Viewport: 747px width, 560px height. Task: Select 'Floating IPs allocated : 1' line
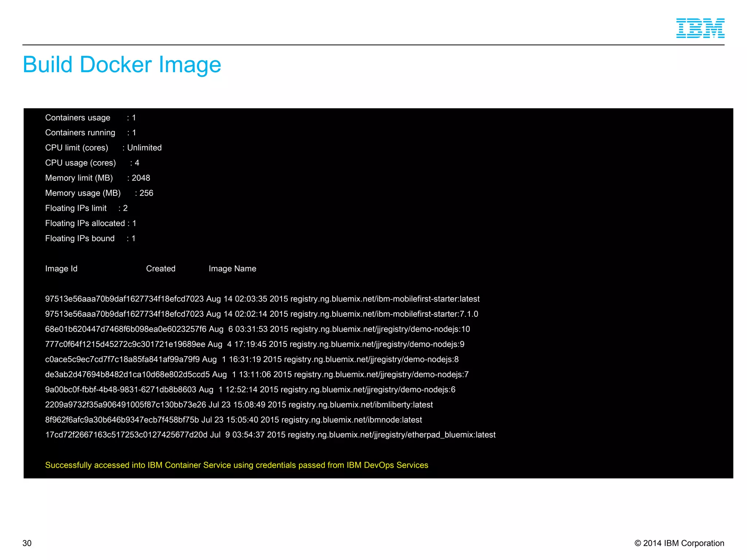[90, 223]
